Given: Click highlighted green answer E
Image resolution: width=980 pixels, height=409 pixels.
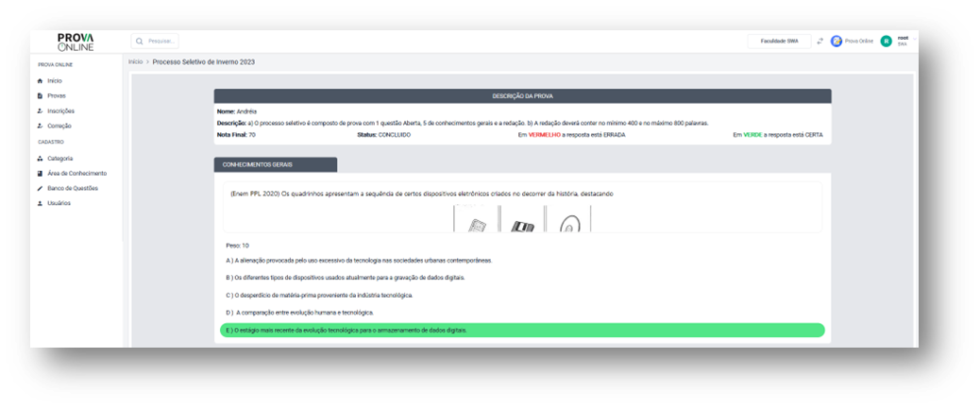Looking at the screenshot, I should point(522,330).
